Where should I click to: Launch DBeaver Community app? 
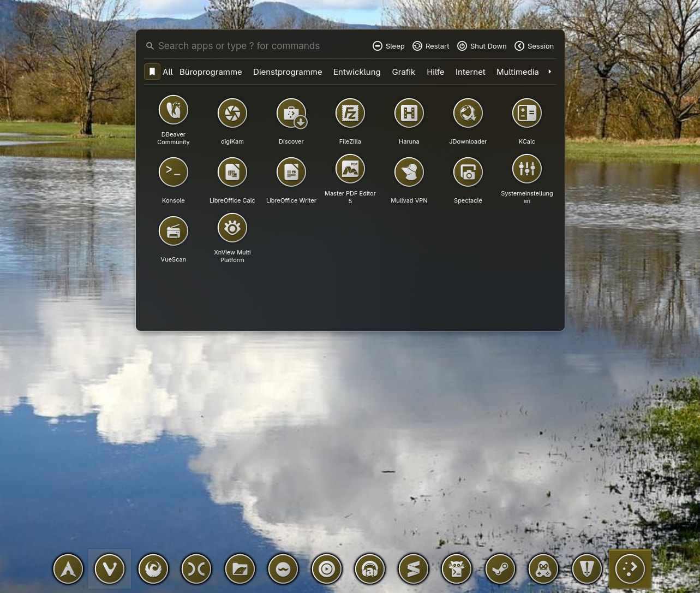173,110
